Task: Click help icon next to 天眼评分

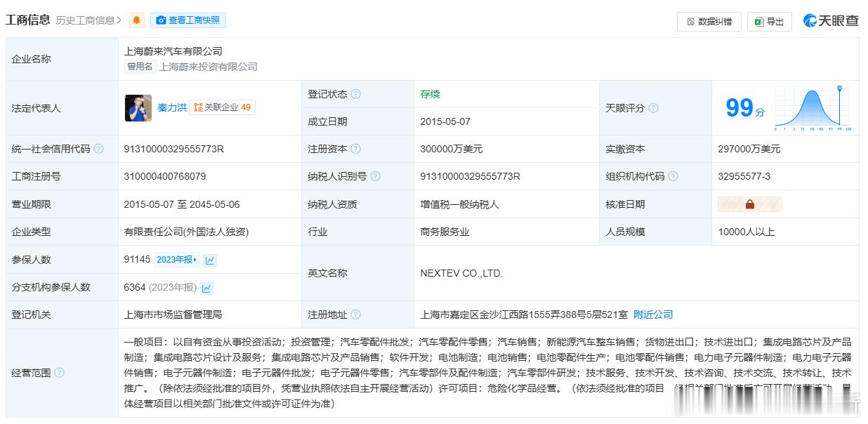Action: coord(653,108)
